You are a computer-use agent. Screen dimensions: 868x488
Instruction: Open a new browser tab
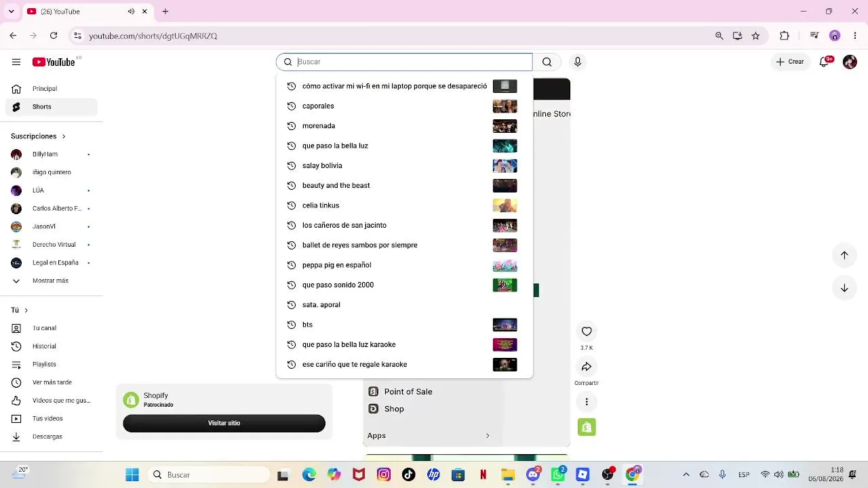(165, 12)
